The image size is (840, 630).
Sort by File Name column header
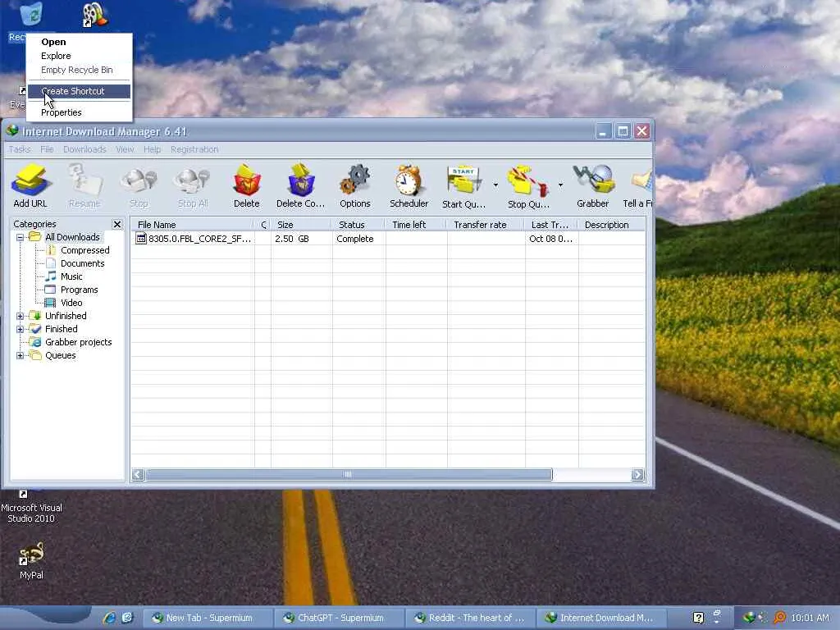193,225
